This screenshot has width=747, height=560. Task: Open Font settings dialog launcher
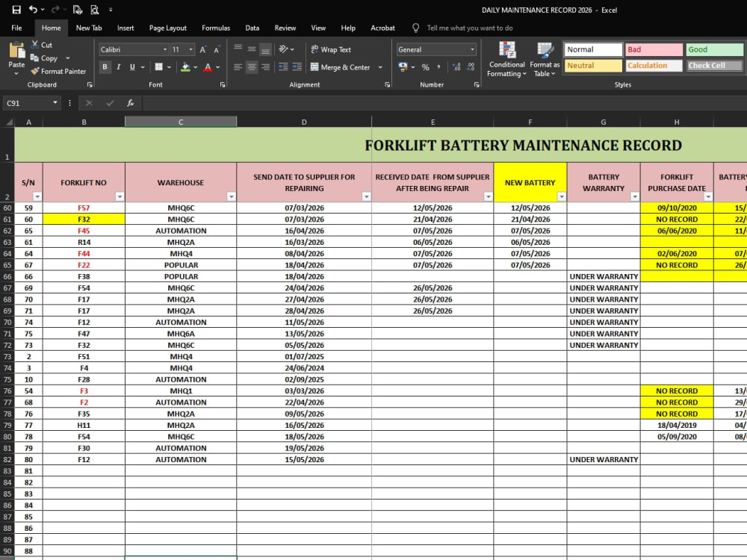[223, 85]
